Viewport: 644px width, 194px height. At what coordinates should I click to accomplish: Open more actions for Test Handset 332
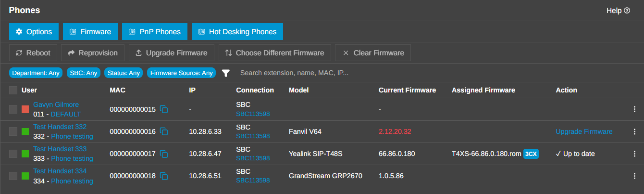634,131
